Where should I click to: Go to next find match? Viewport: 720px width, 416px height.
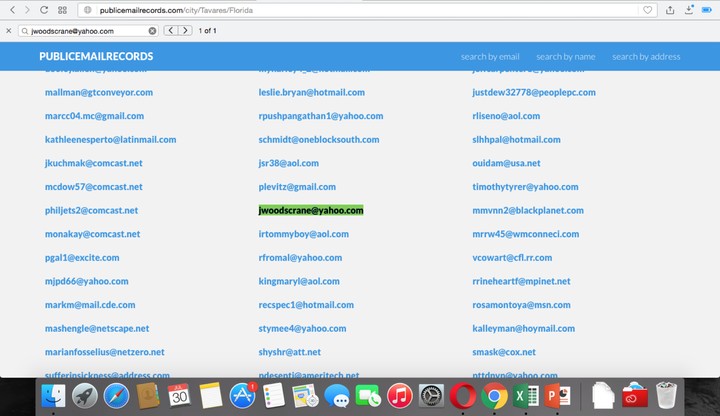185,30
